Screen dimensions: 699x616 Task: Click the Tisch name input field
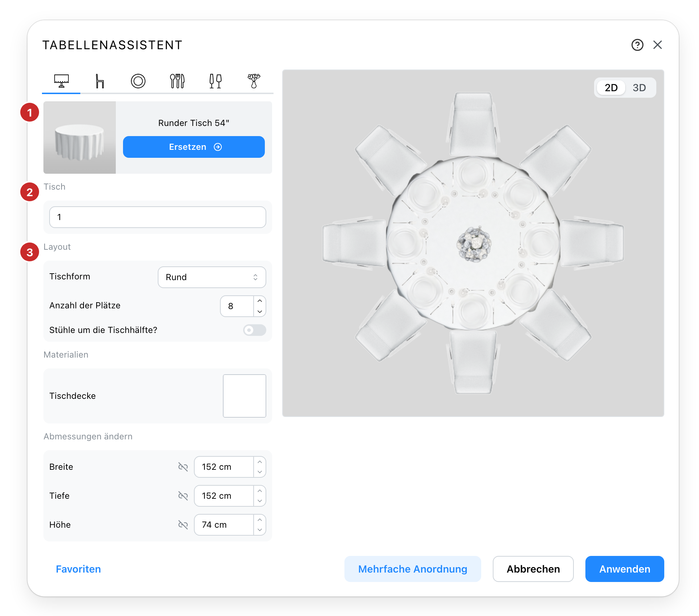pos(158,217)
